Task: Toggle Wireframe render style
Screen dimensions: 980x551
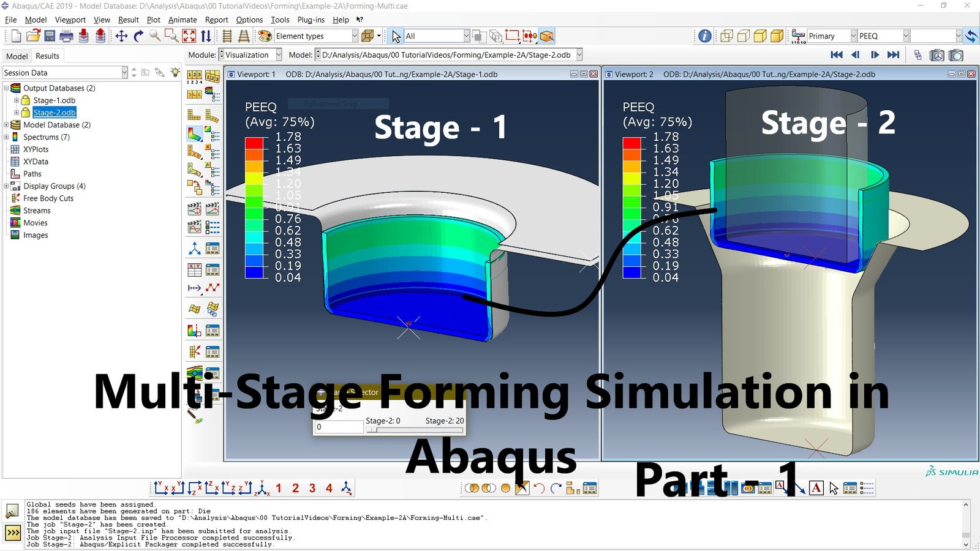Action: point(726,36)
